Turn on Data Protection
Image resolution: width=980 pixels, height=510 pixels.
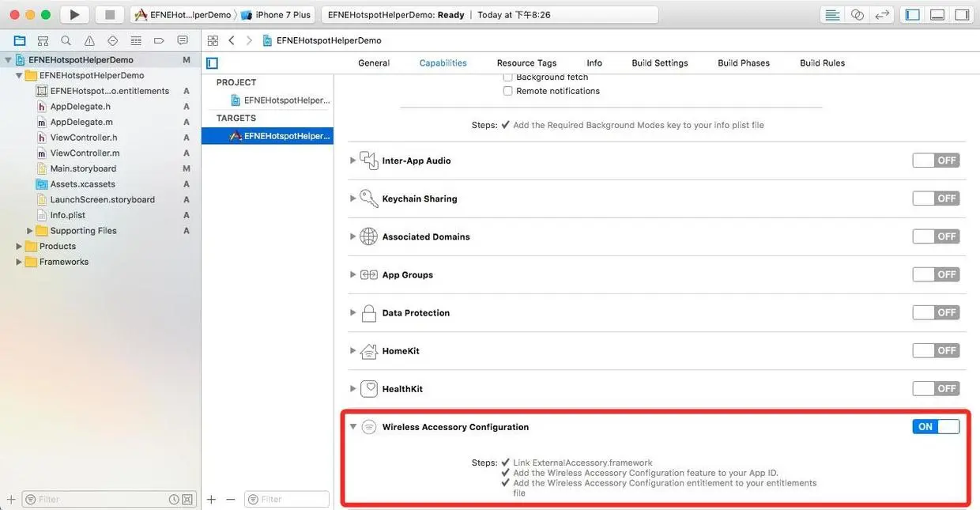(936, 312)
